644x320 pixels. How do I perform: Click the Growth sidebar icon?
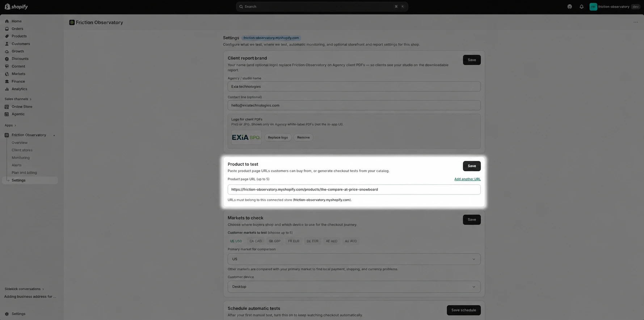pyautogui.click(x=7, y=51)
